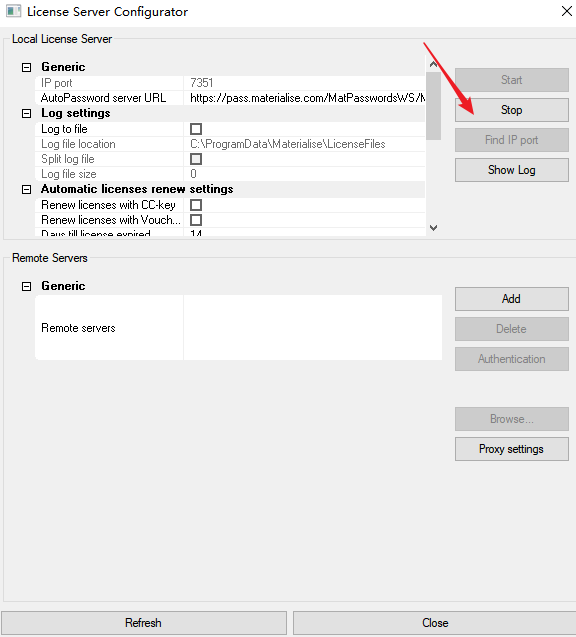
Task: Click the Remote servers value field
Action: click(313, 327)
